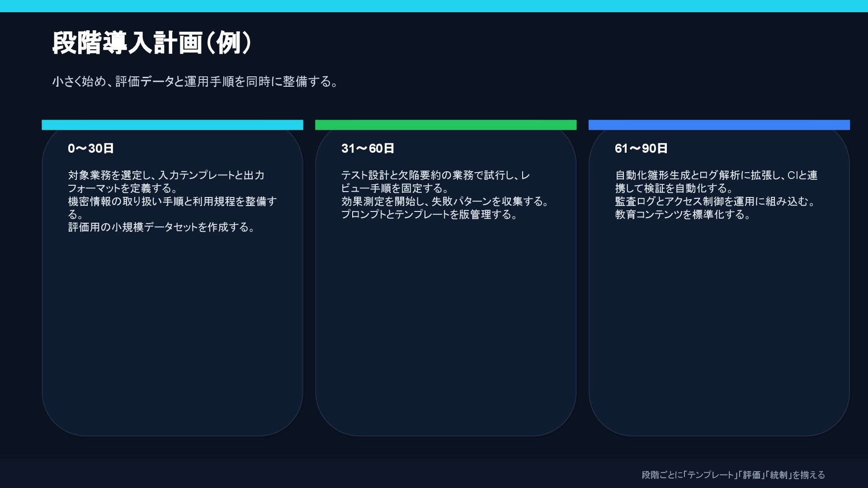Select the blue bar above 61〜90日 card
Image resolution: width=868 pixels, height=488 pixels.
[719, 125]
